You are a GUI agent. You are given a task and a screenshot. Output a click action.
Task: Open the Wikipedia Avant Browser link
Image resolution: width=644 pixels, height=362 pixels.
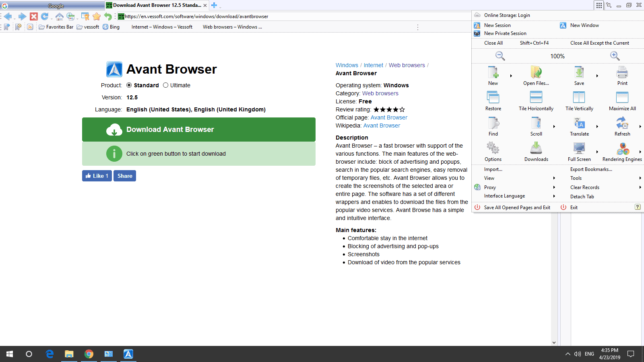coord(382,125)
